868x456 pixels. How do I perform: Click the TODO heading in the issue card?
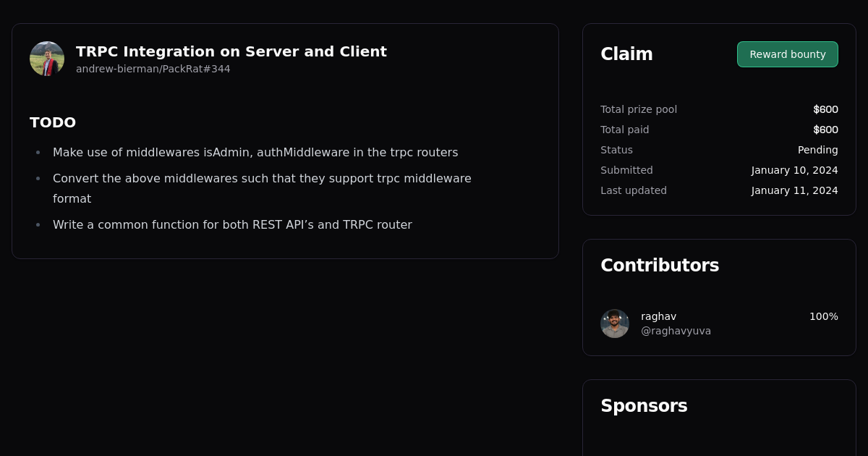pos(53,122)
